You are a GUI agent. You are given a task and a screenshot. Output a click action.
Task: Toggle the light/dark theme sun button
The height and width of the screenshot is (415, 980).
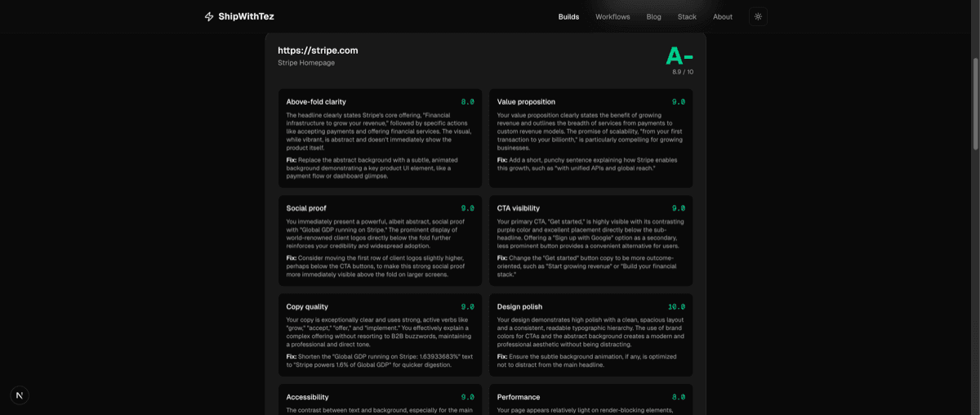[x=758, y=16]
